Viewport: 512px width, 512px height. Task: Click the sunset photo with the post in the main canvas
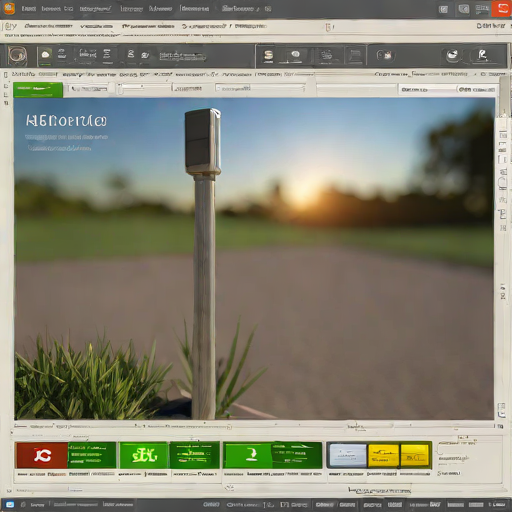coord(254,259)
